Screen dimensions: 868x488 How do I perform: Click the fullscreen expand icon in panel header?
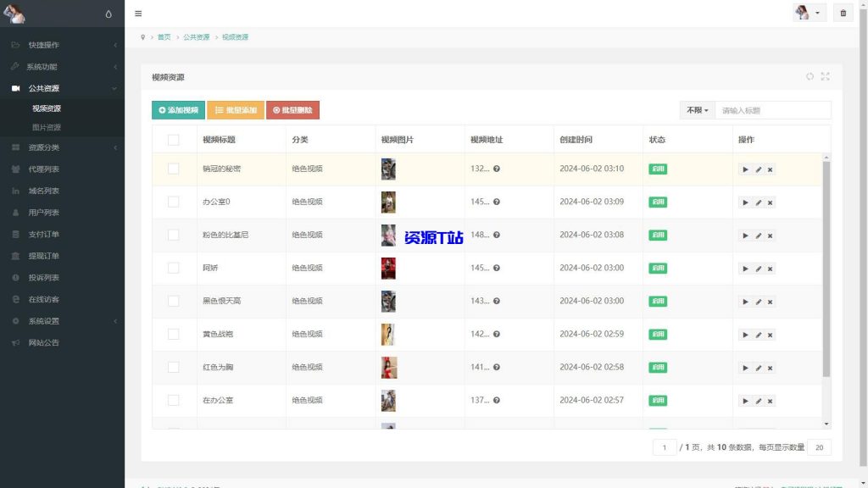coord(825,76)
